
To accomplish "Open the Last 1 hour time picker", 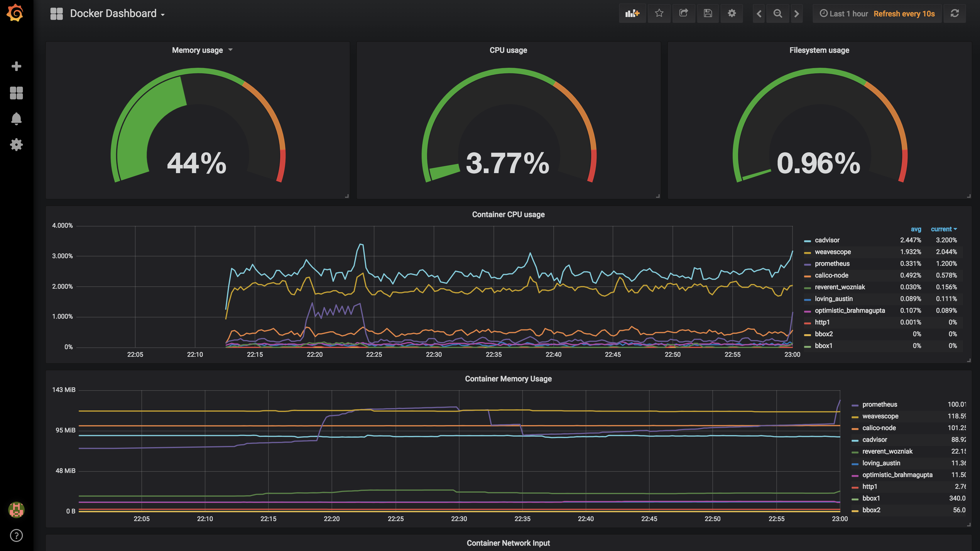I will click(844, 14).
